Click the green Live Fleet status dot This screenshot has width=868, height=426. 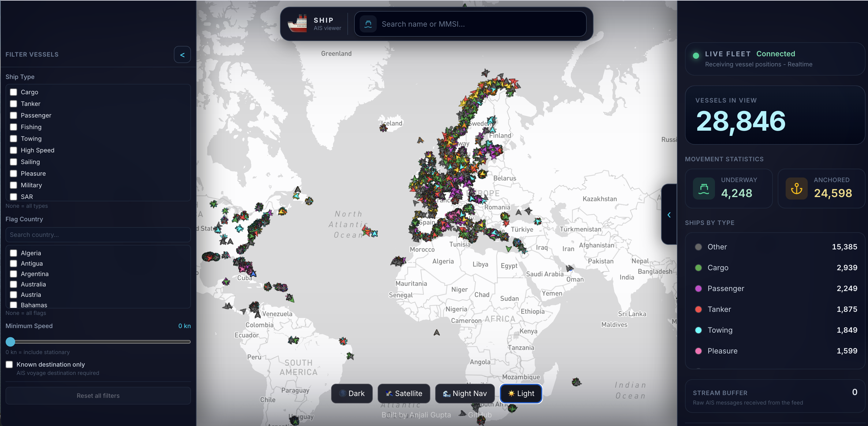[x=696, y=56]
